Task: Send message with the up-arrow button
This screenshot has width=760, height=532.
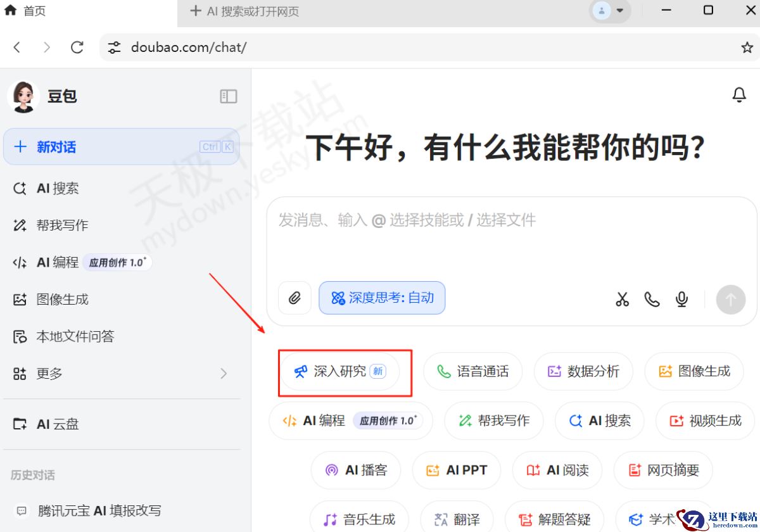Action: click(731, 299)
